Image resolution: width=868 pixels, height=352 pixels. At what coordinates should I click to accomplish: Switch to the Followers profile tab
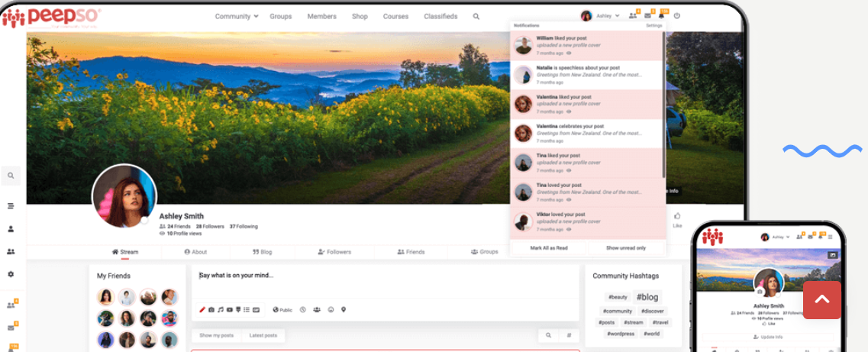click(x=334, y=252)
